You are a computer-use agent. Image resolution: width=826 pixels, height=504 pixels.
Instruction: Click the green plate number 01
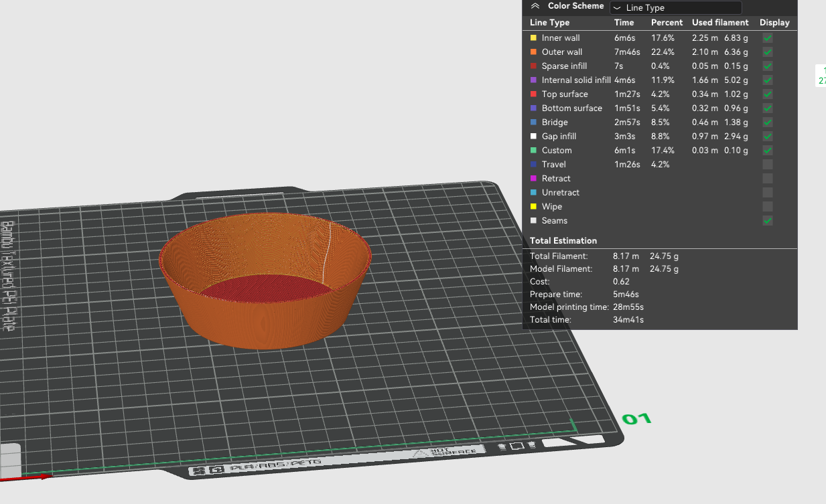coord(636,419)
